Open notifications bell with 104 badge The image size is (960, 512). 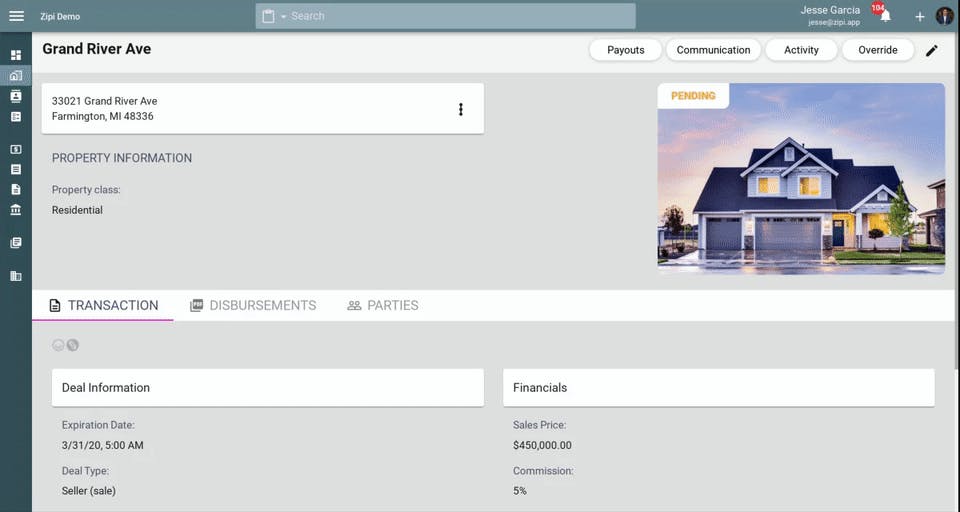tap(885, 15)
